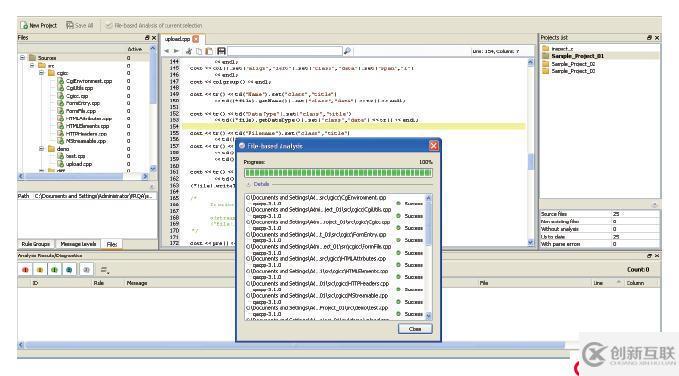
Task: Collapse the demo folder node
Action: pos(42,149)
